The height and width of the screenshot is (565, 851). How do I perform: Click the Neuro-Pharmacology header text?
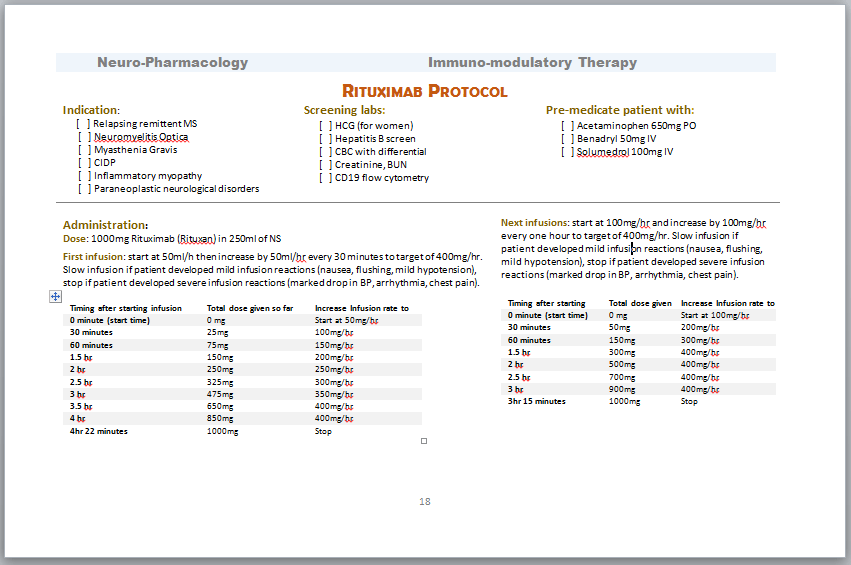(172, 62)
